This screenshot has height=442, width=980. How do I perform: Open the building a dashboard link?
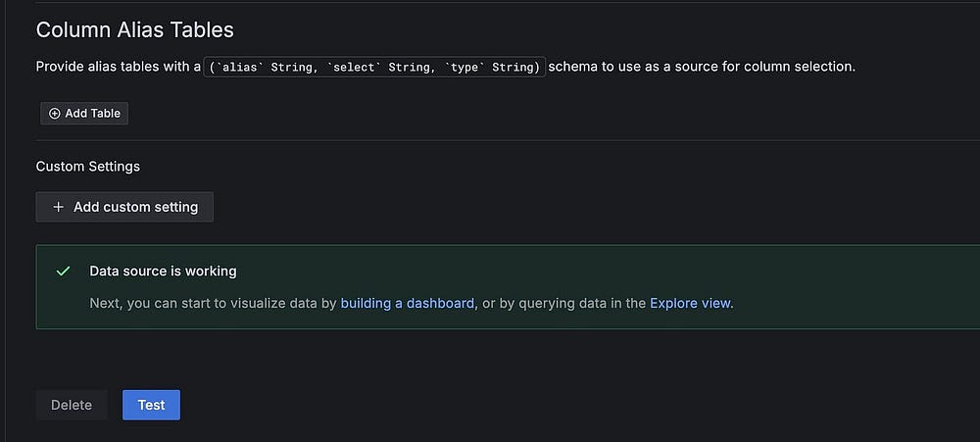coord(407,303)
